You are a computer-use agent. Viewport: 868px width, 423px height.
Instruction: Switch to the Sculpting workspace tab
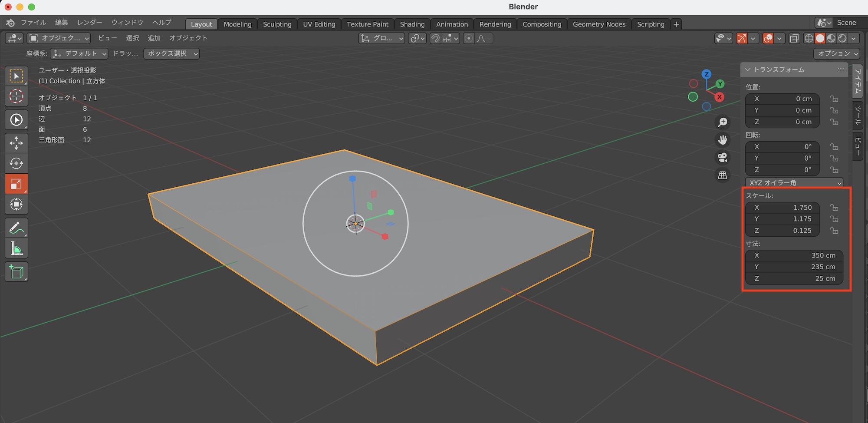[277, 24]
